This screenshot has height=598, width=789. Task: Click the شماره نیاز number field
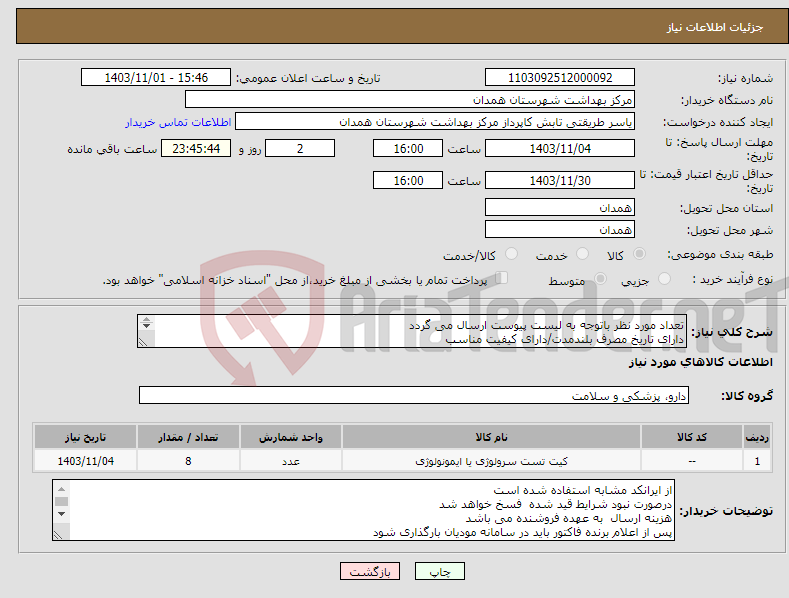click(560, 78)
